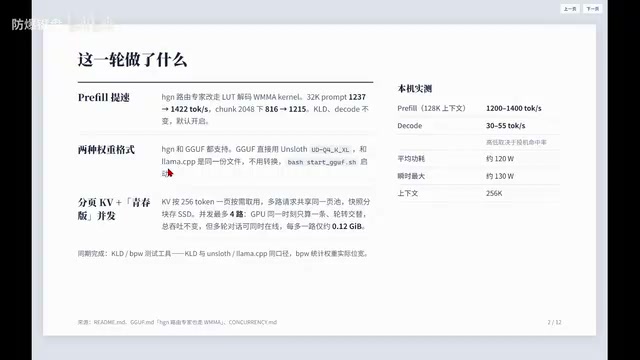Viewport: 640px width, 360px height.
Task: Click the bold 4 路 concurrency text
Action: (x=236, y=214)
